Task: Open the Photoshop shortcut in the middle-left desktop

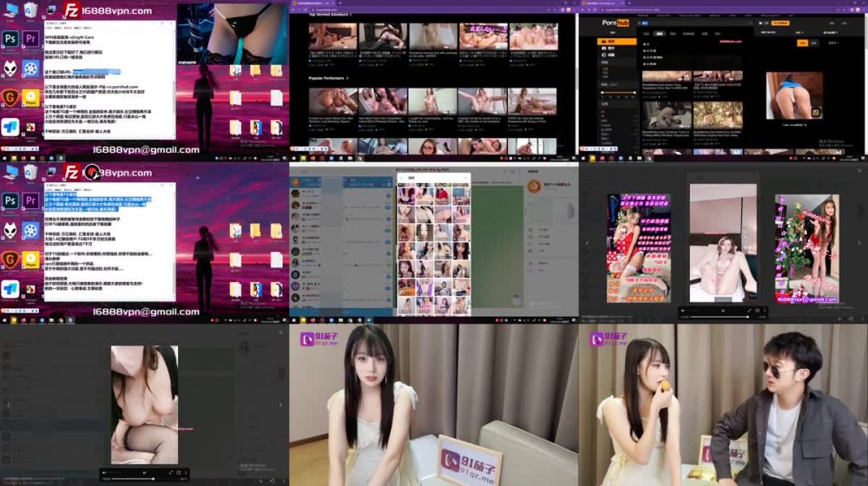Action: pyautogui.click(x=10, y=201)
